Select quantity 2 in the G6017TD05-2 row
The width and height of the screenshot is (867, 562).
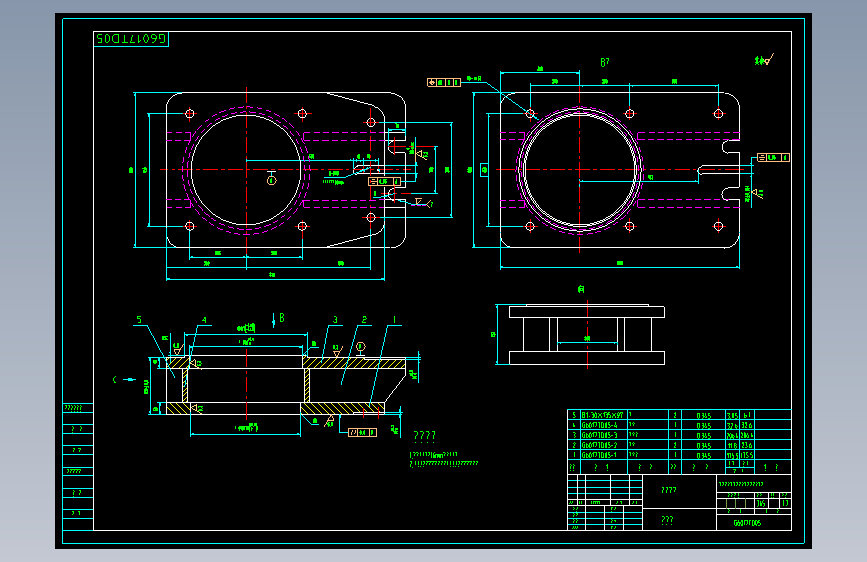click(675, 445)
